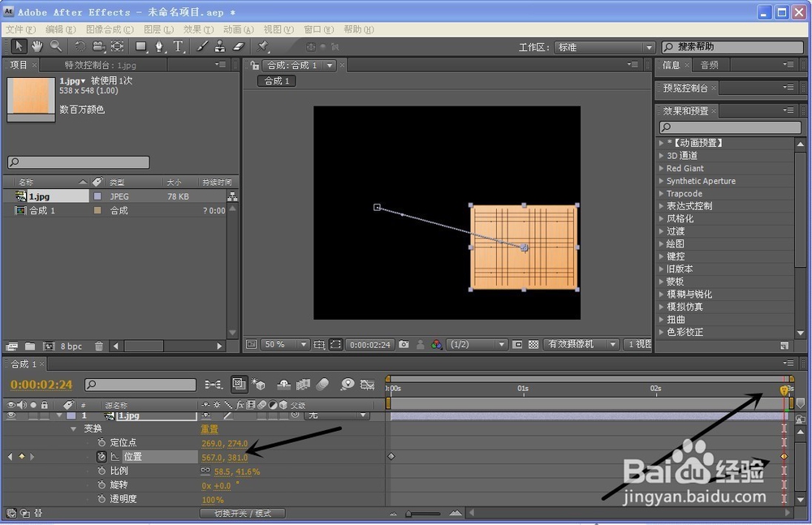The image size is (812, 525).
Task: Select the Hand tool in the toolbar
Action: [36, 46]
